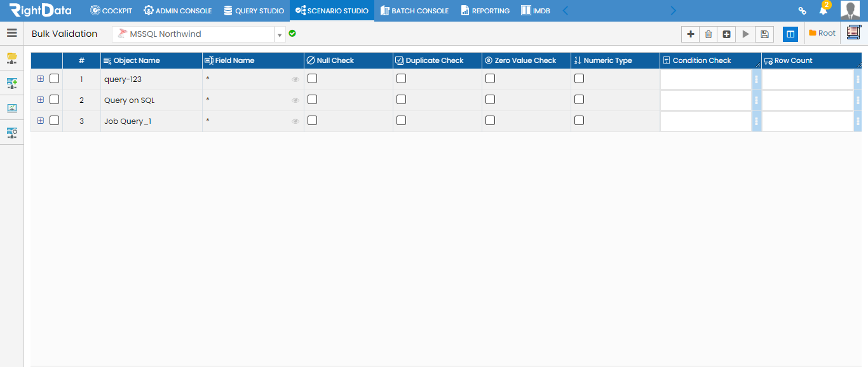Click the Job Query_1 object name

(128, 121)
